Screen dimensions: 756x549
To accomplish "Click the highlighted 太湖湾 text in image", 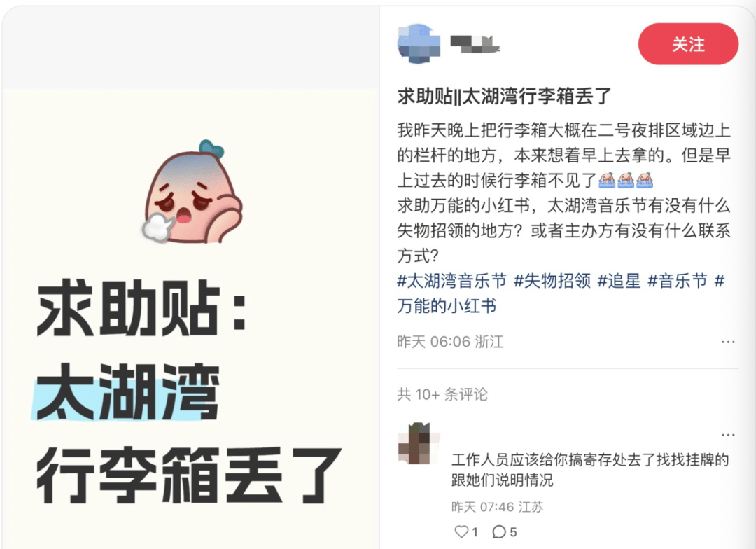I will tap(127, 391).
